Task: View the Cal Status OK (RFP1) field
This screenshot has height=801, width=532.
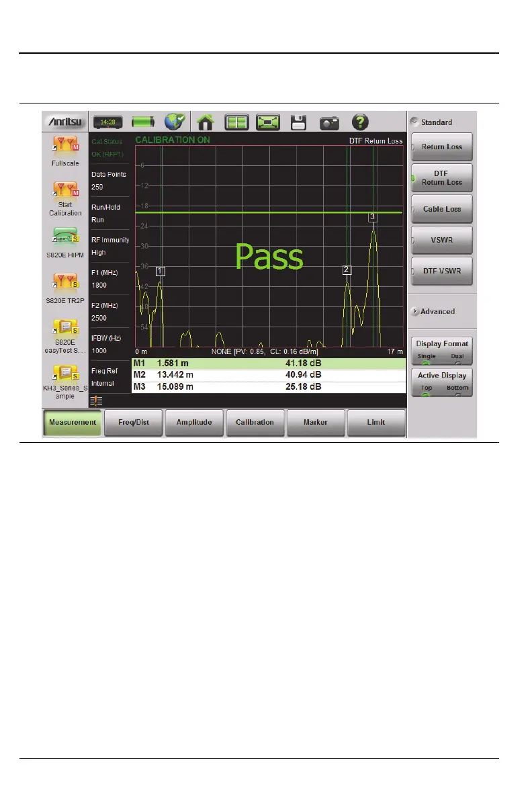Action: click(x=109, y=148)
